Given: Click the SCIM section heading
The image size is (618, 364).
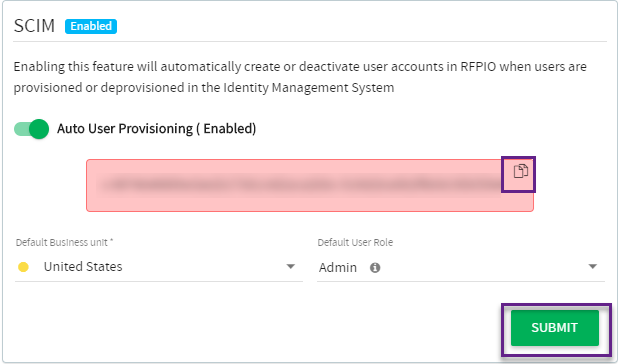Looking at the screenshot, I should [34, 26].
